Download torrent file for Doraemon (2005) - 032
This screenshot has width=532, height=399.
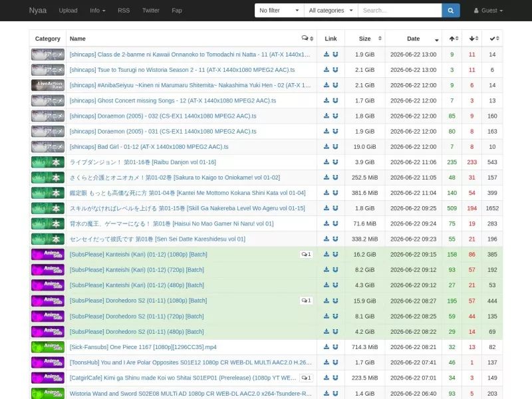coord(327,116)
